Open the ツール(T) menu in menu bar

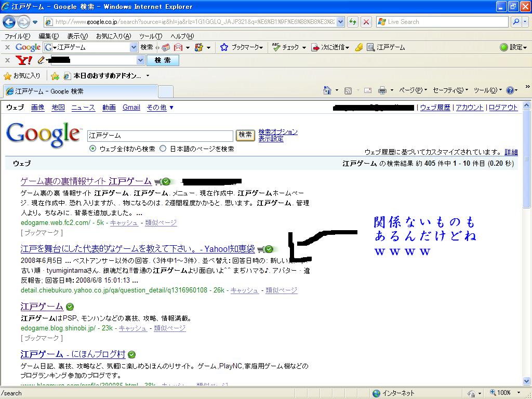click(x=151, y=36)
